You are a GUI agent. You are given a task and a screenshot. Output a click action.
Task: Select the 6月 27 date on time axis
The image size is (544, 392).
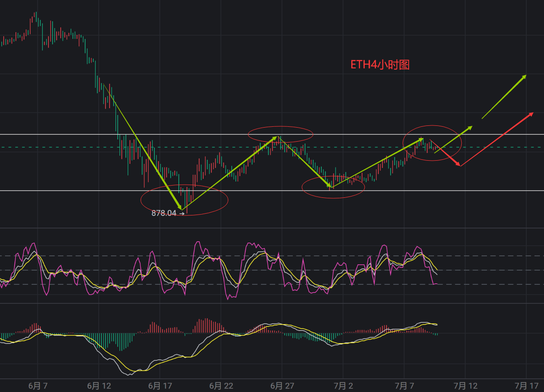(x=282, y=386)
